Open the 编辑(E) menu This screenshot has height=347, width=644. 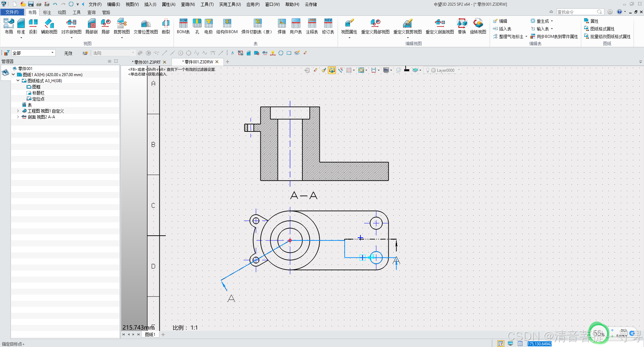point(113,4)
